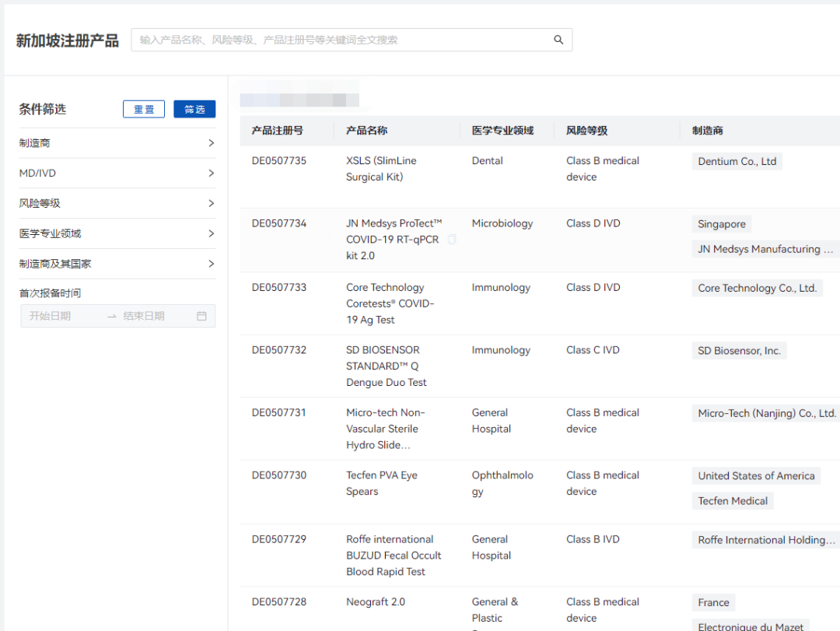Select registration number DE0507728

click(279, 602)
